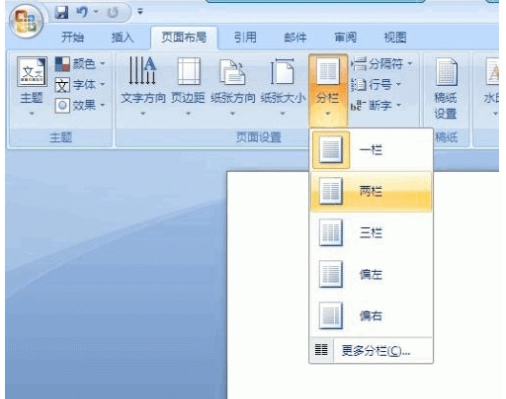The image size is (506, 399).
Task: Select 三栏 three-column layout
Action: click(x=371, y=233)
